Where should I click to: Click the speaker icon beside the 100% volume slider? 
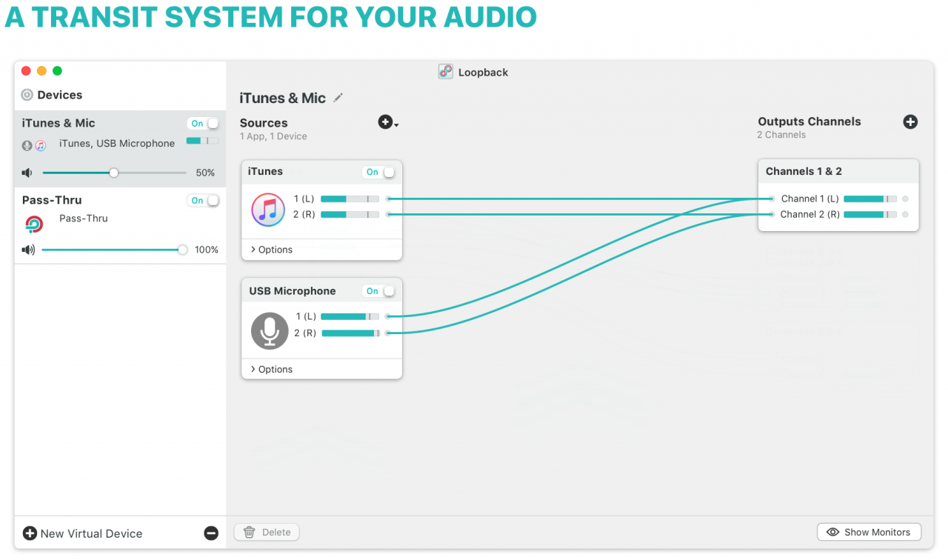pos(28,250)
